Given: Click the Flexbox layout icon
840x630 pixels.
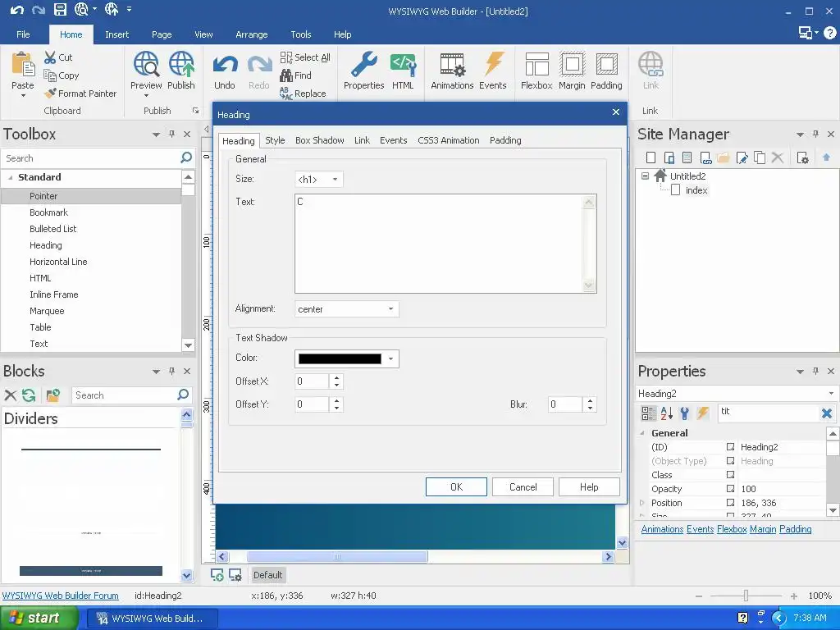Looking at the screenshot, I should [x=536, y=64].
